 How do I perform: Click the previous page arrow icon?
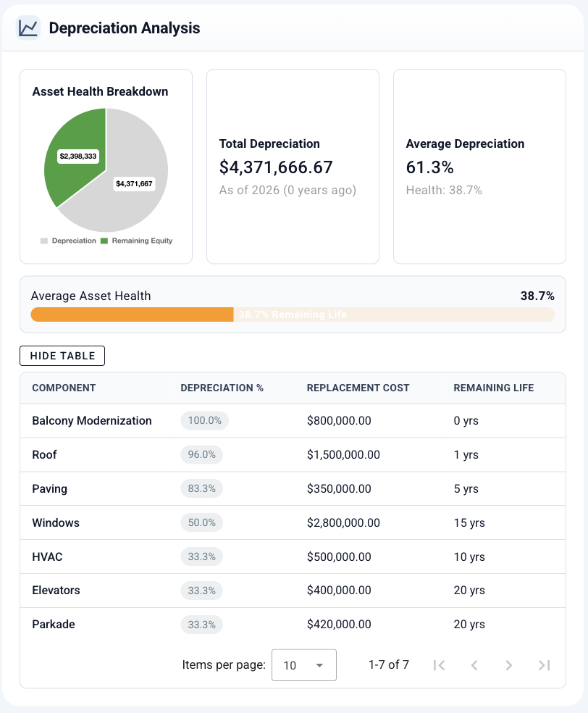tap(474, 664)
